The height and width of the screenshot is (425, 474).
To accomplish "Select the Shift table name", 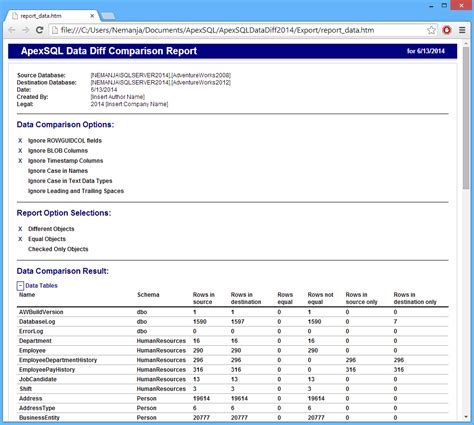I will 25,389.
